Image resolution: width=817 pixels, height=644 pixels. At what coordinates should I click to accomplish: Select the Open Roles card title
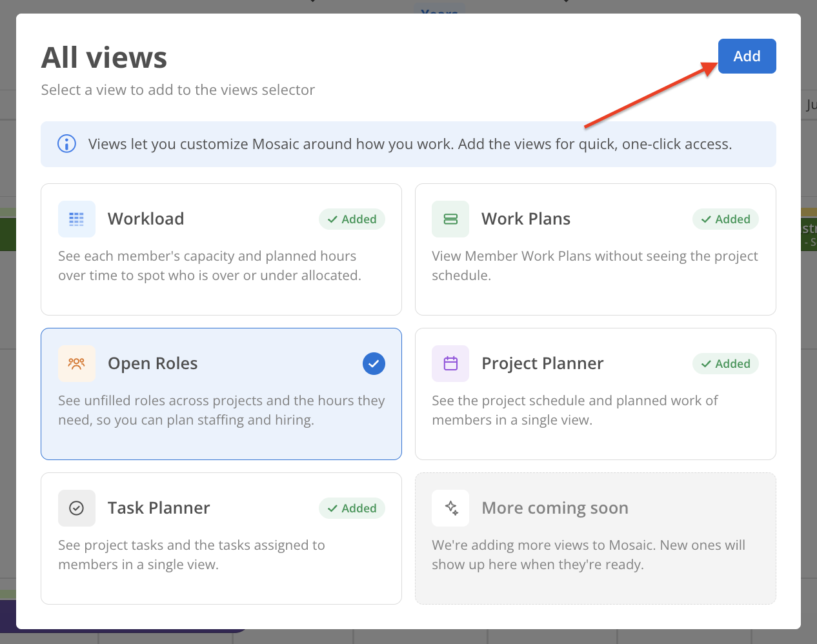coord(153,363)
